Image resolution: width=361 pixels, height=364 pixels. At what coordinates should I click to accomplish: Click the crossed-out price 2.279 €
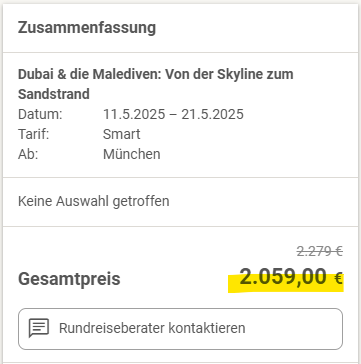pos(319,251)
